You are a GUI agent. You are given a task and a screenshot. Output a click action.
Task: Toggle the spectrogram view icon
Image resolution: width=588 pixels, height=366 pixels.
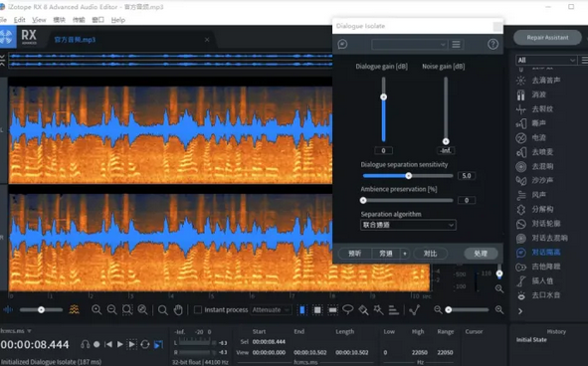(75, 309)
